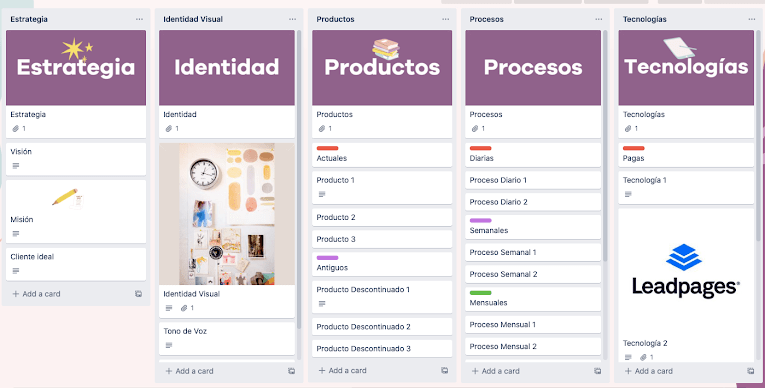Open the Cliente ideal card
This screenshot has height=388, width=765.
pos(76,264)
